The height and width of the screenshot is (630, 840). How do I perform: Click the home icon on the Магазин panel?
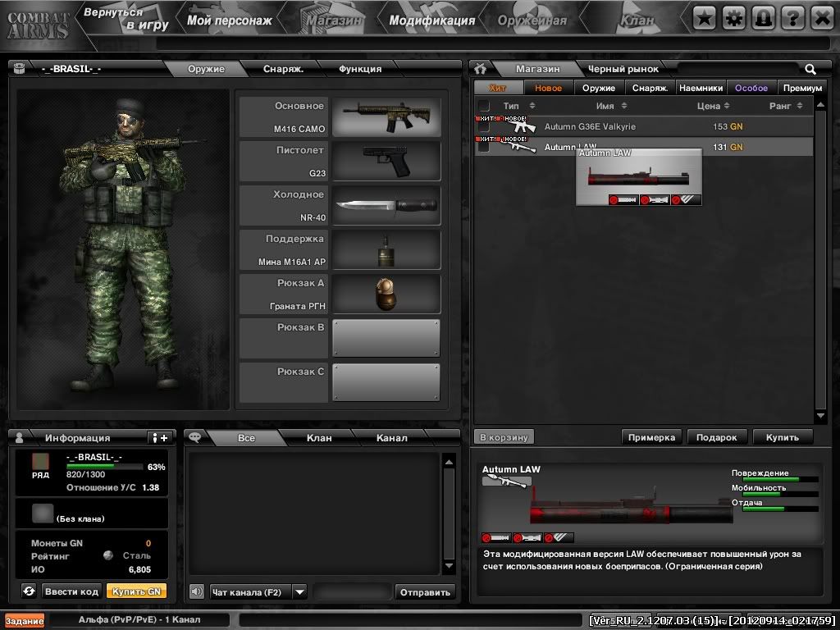tap(480, 68)
